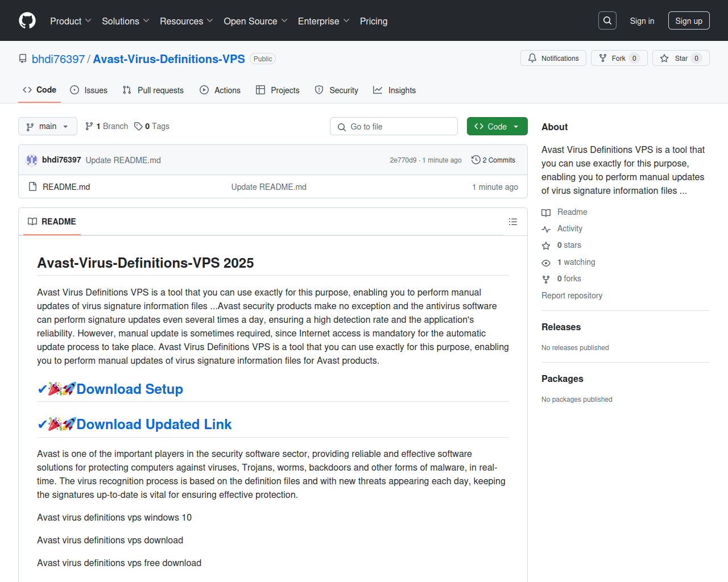Screen dimensions: 728x582
Task: Click the README.md file icon
Action: pyautogui.click(x=32, y=186)
